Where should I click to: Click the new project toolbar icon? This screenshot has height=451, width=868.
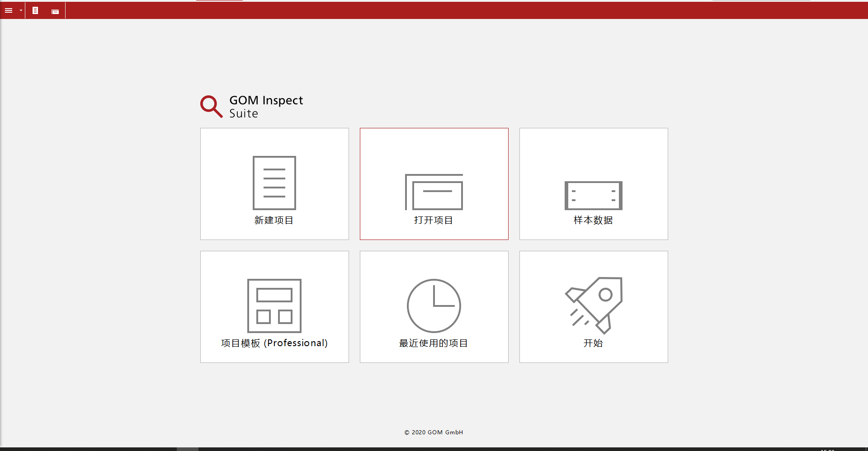click(x=35, y=10)
